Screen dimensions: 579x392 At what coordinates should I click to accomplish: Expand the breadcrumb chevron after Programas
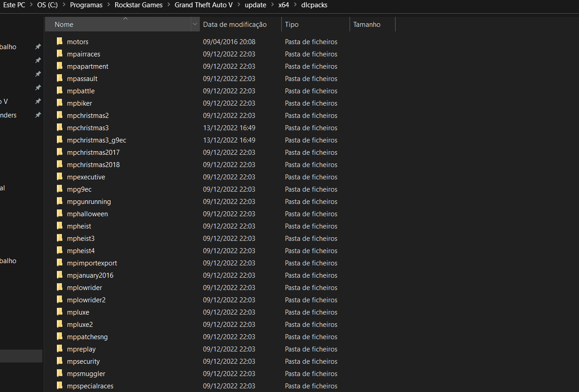(x=108, y=5)
